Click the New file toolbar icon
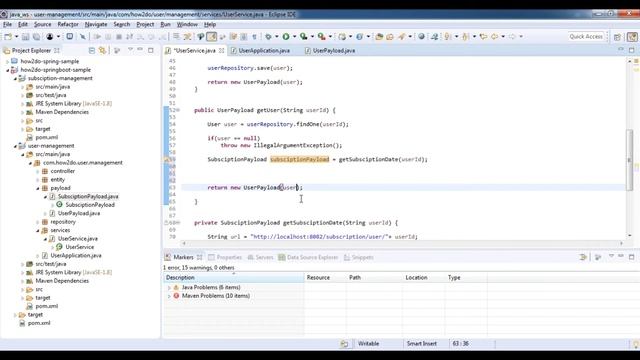 tap(8, 37)
